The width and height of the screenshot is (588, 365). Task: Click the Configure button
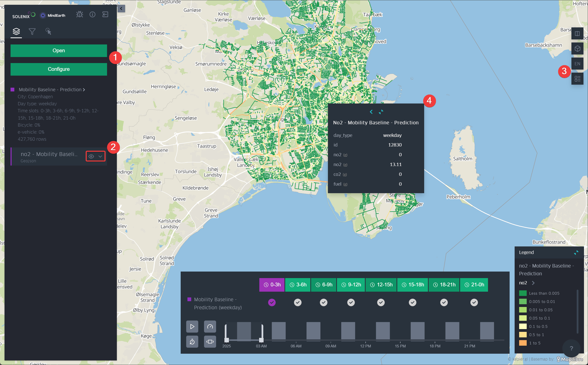[59, 69]
